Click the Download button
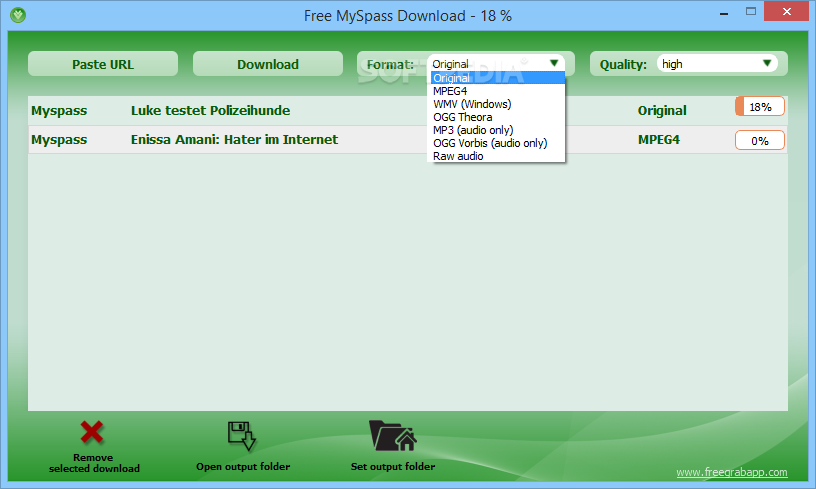This screenshot has width=816, height=489. point(268,64)
